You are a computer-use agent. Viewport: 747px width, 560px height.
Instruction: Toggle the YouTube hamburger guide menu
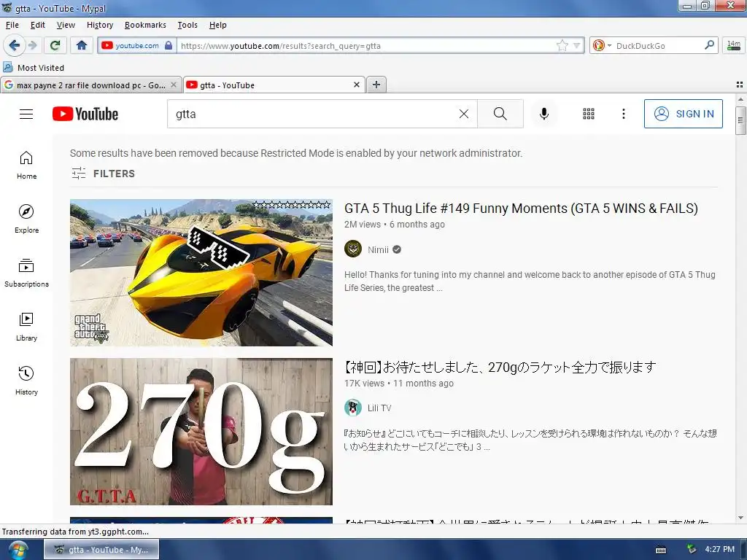(x=26, y=114)
